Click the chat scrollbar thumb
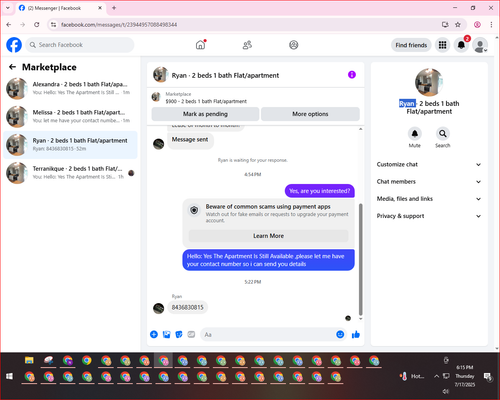Viewport: 500px width, 400px height. tap(360, 259)
